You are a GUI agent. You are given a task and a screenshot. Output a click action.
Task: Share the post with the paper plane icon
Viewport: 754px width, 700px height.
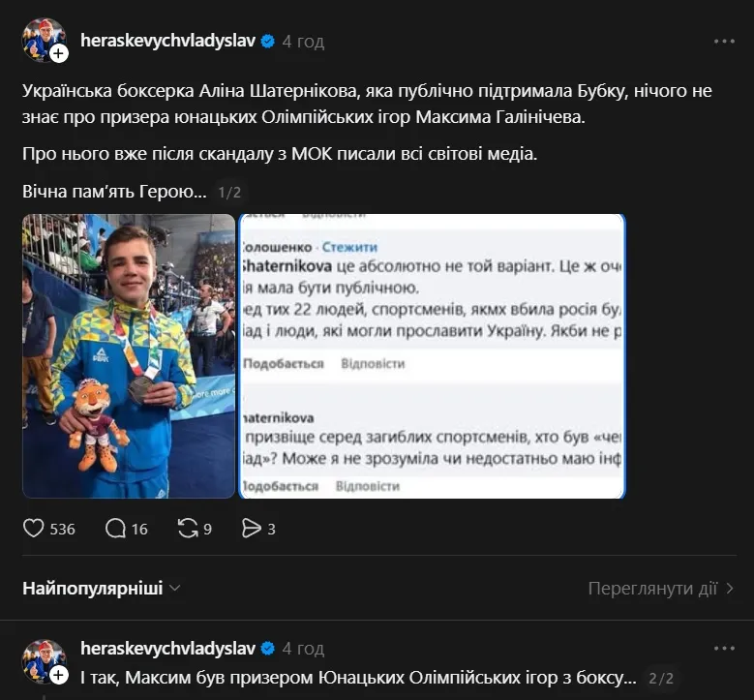(x=251, y=529)
